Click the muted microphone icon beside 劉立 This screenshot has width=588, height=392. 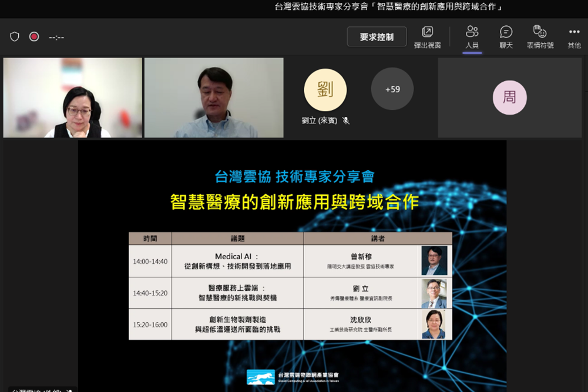point(346,120)
